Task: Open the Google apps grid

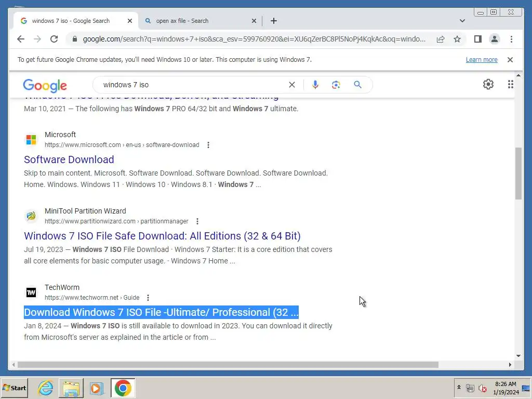Action: point(511,84)
